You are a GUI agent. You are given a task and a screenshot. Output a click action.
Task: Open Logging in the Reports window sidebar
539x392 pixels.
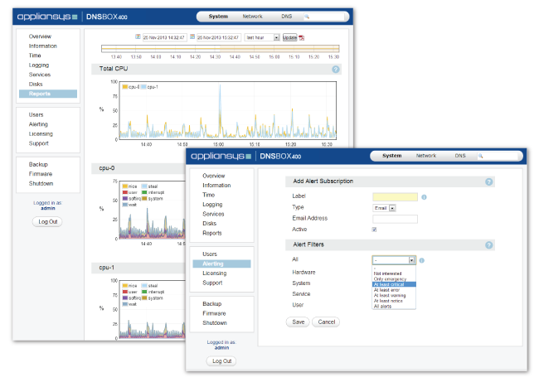coord(38,65)
